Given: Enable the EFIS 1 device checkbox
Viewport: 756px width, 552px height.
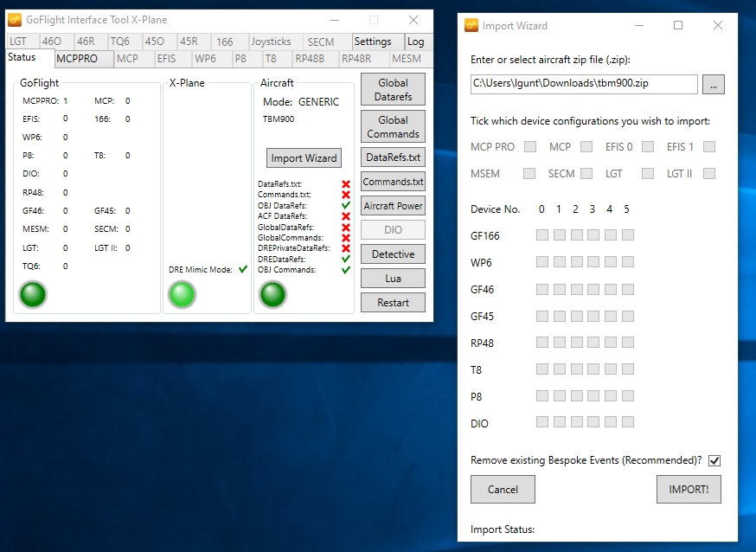Looking at the screenshot, I should tap(709, 147).
